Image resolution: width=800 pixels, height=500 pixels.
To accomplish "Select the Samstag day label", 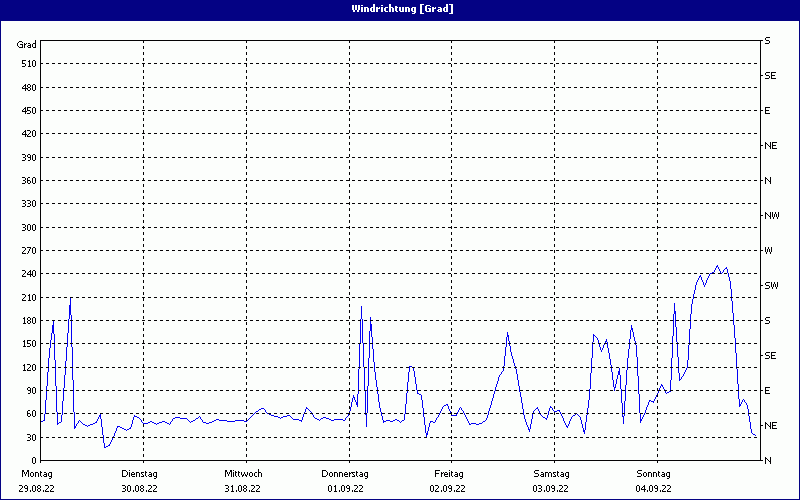I will [551, 474].
